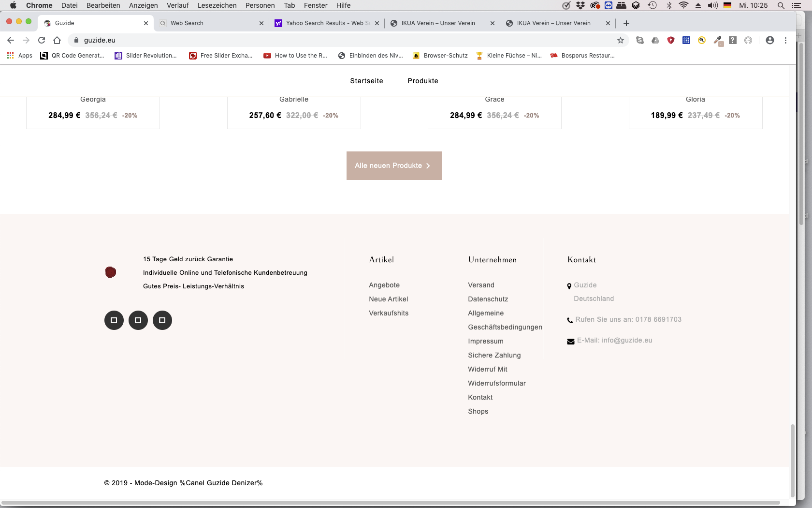Open the Free Slider Exchange bookmark

(221, 56)
